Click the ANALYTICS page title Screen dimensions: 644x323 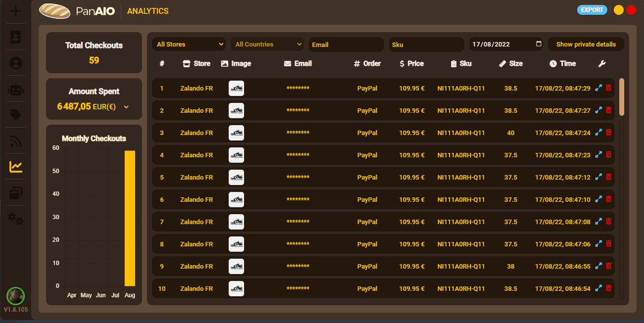pyautogui.click(x=148, y=11)
